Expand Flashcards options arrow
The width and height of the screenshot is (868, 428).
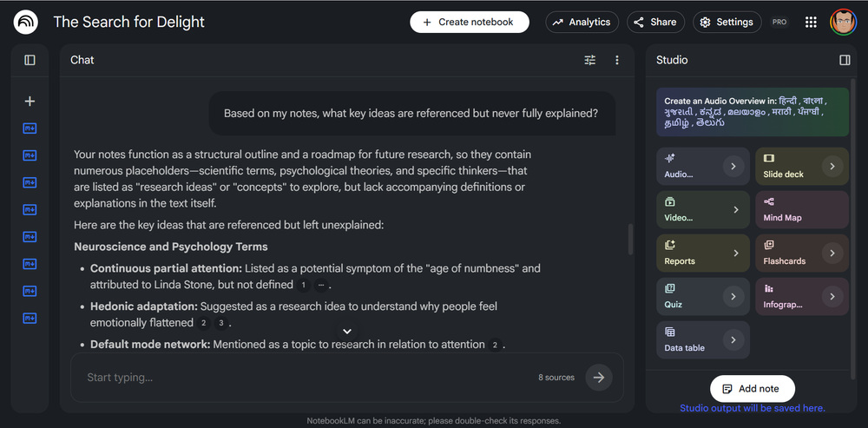click(832, 253)
